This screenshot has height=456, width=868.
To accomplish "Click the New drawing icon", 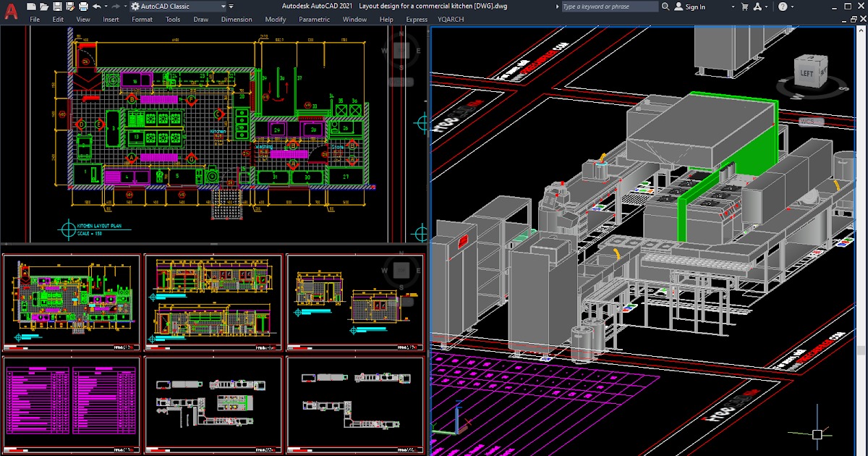I will click(x=32, y=7).
